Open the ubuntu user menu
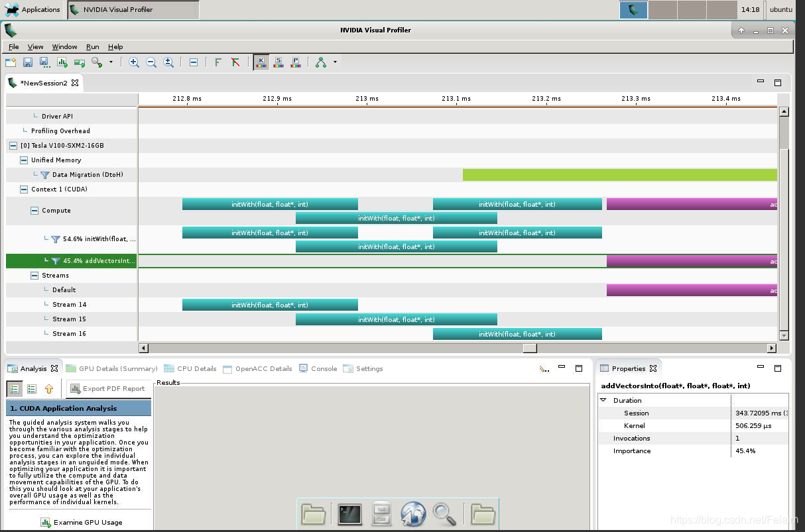The height and width of the screenshot is (532, 805). (x=780, y=9)
